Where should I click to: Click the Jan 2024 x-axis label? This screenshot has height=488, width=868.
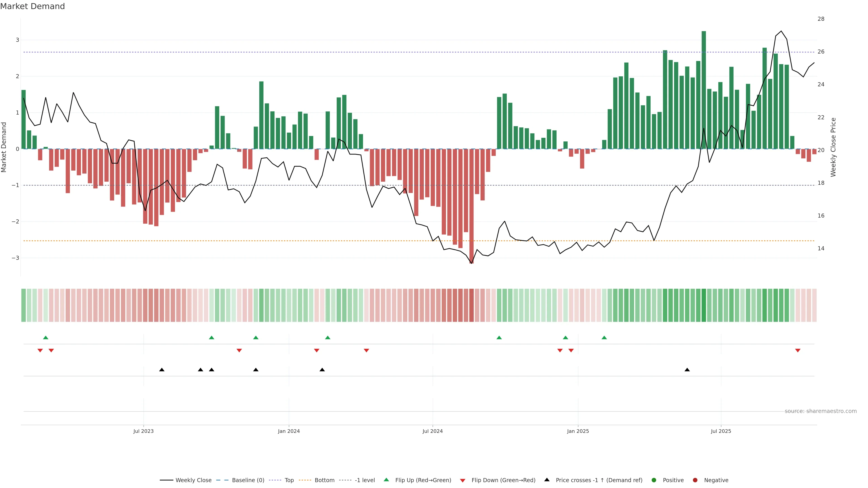pyautogui.click(x=289, y=432)
